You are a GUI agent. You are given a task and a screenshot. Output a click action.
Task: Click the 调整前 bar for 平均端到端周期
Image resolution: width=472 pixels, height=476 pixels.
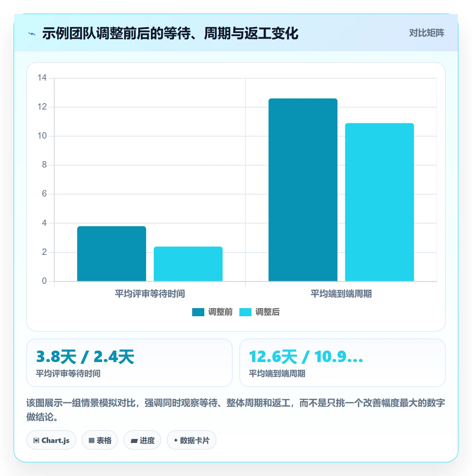point(303,190)
